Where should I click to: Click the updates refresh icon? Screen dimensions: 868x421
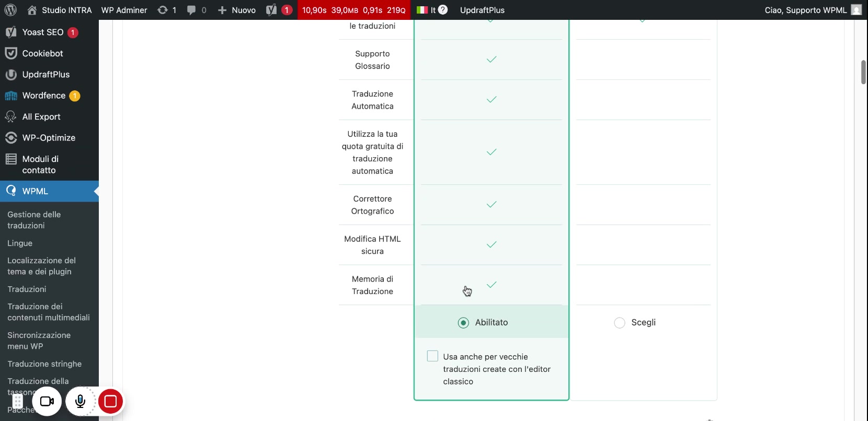click(x=163, y=10)
